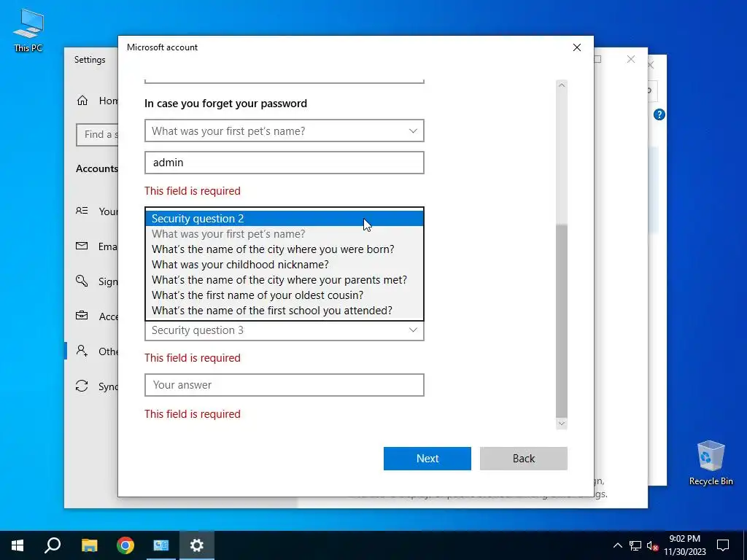Select the Other users person icon
747x560 pixels.
tap(82, 351)
